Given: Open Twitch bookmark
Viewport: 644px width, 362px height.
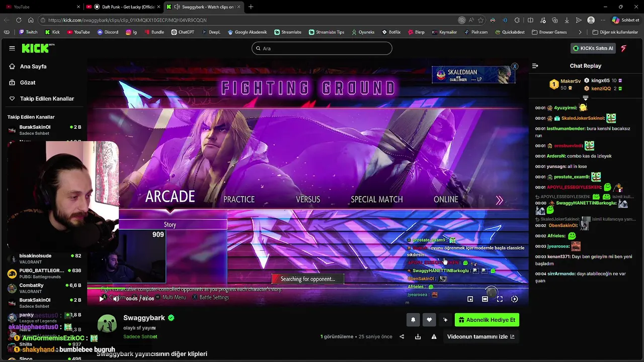Looking at the screenshot, I should coord(28,32).
